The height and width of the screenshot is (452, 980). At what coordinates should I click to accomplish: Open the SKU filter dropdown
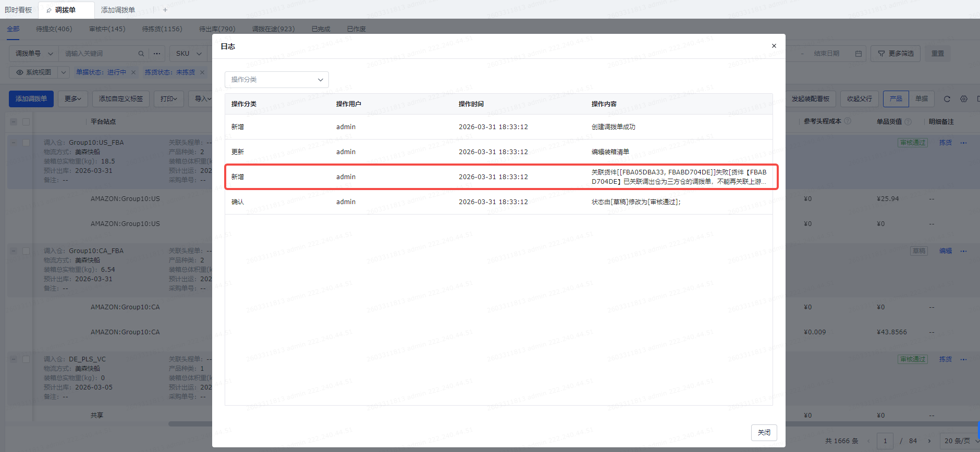point(188,54)
